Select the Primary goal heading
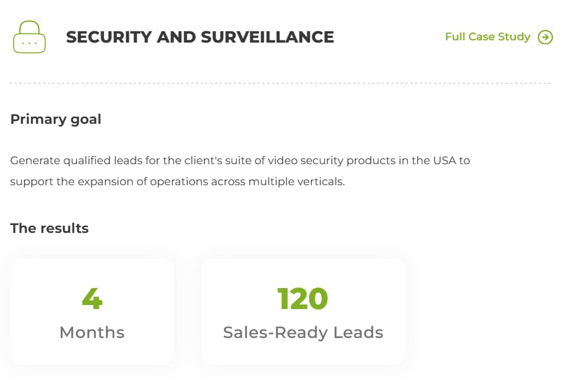The width and height of the screenshot is (570, 392). tap(56, 119)
